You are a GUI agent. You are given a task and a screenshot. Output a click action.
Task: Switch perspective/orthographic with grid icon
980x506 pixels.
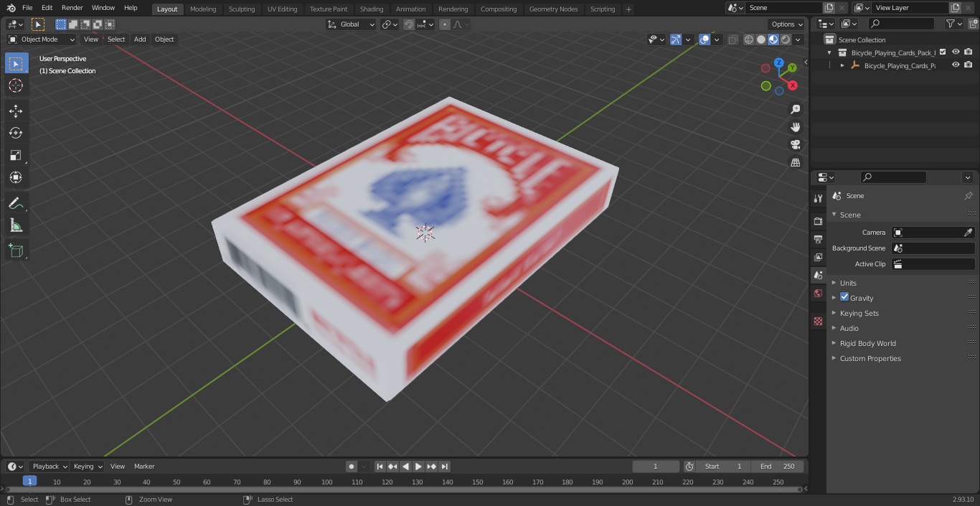795,163
